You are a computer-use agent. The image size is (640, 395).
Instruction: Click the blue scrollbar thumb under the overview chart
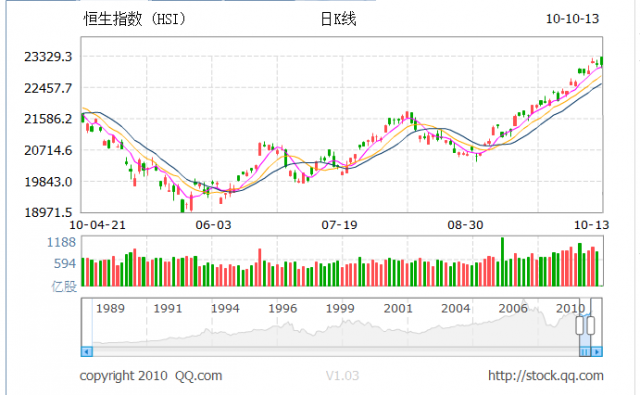585,351
